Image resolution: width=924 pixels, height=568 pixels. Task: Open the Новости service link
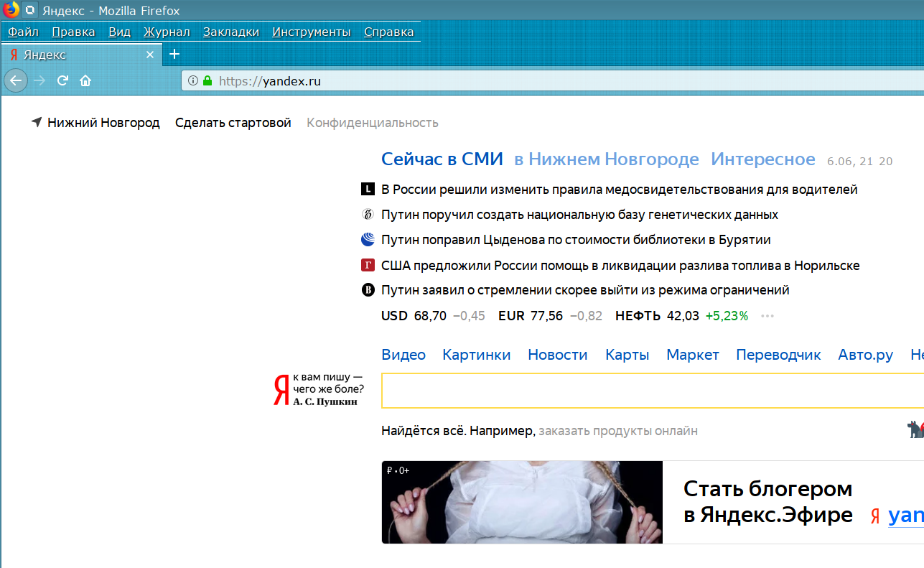[x=558, y=355]
